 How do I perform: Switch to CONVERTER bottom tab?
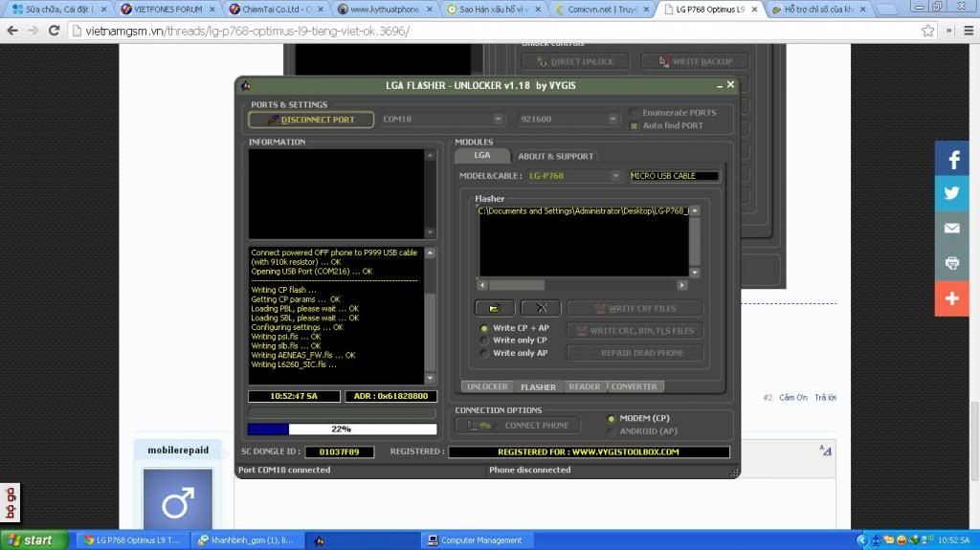click(x=635, y=386)
